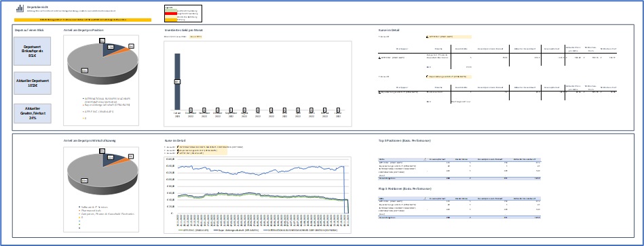This screenshot has height=246, width=644.
Task: Open the APPLE INC Wertpapier filter cell
Action: [449, 37]
